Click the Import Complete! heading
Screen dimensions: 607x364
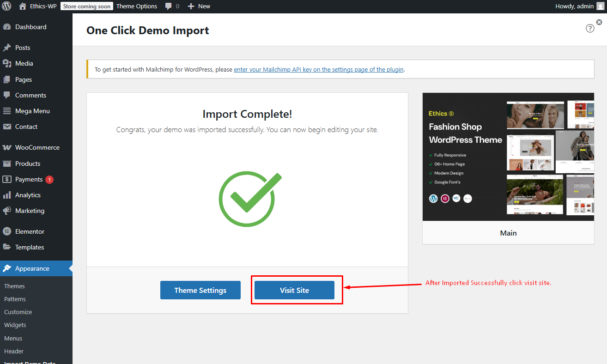248,114
